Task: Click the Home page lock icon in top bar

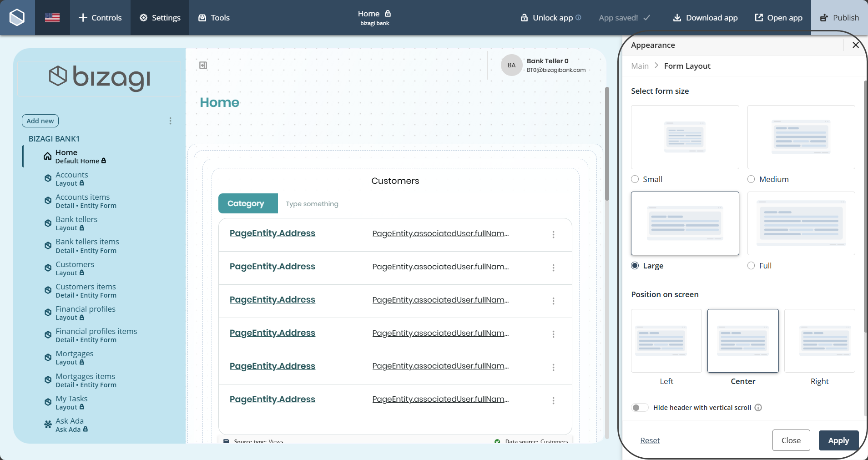Action: pyautogui.click(x=388, y=14)
